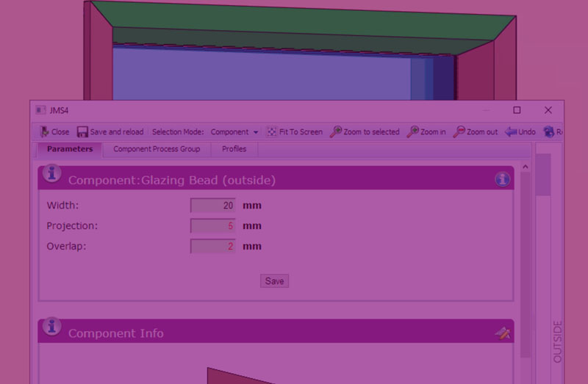This screenshot has height=384, width=588.
Task: Click info icon left of Component Info header
Action: [51, 327]
